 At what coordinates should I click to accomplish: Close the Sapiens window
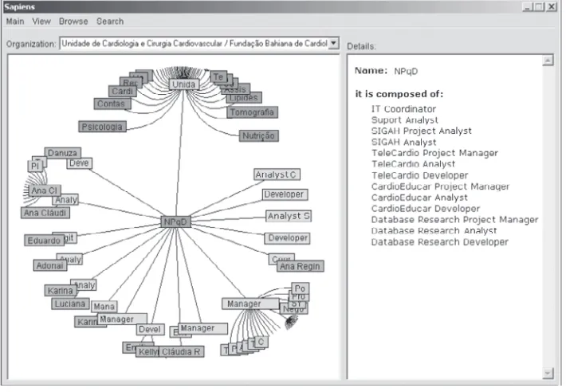(552, 7)
